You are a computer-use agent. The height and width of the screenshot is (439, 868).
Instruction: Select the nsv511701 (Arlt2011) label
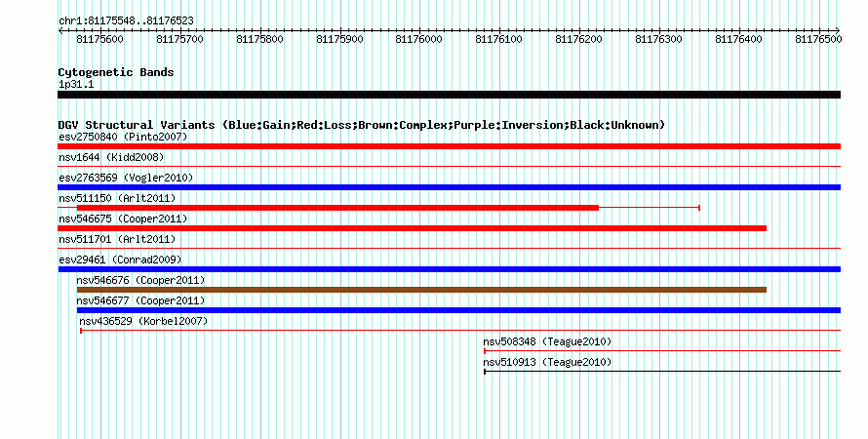pos(117,239)
